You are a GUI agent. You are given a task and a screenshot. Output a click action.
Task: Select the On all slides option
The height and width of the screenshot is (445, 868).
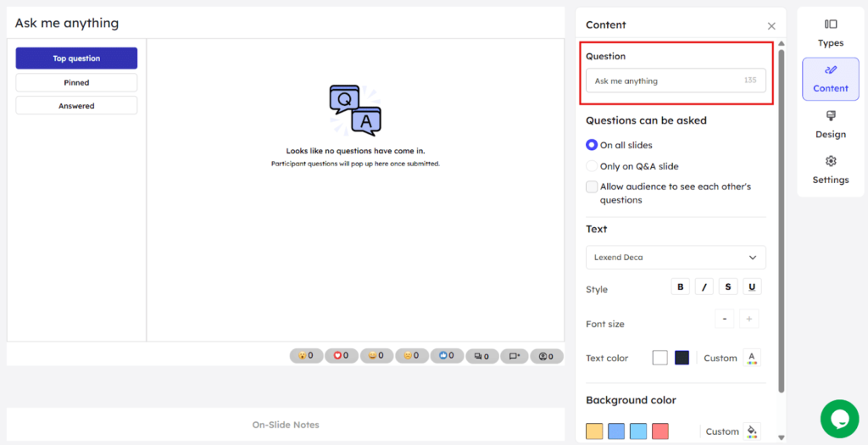(x=592, y=145)
